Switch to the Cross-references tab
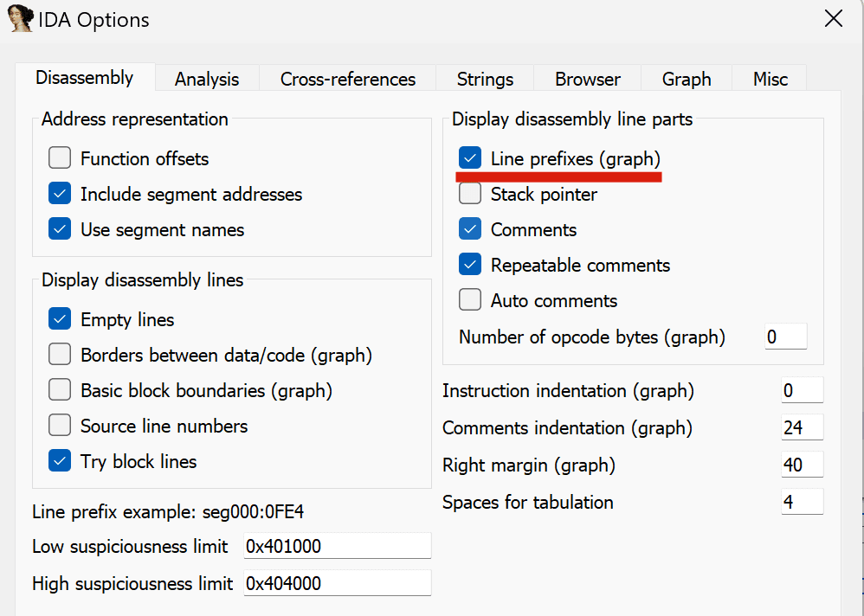 [348, 79]
